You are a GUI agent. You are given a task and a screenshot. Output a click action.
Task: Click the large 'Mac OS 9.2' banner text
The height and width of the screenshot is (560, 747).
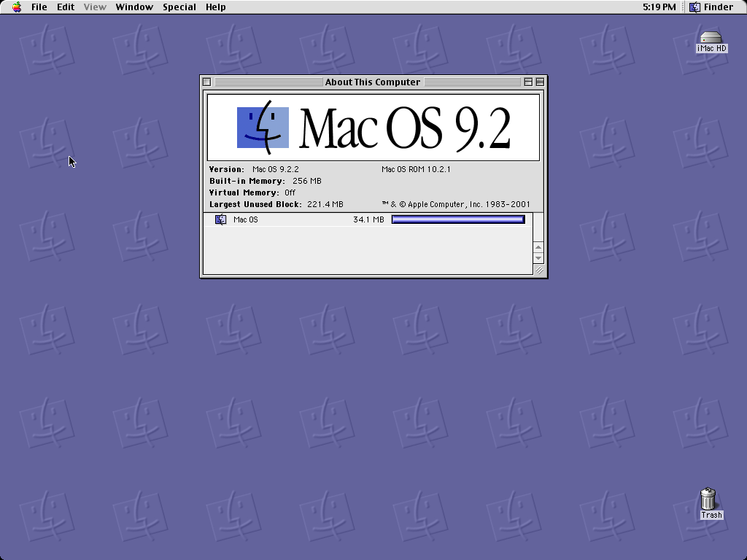click(405, 128)
